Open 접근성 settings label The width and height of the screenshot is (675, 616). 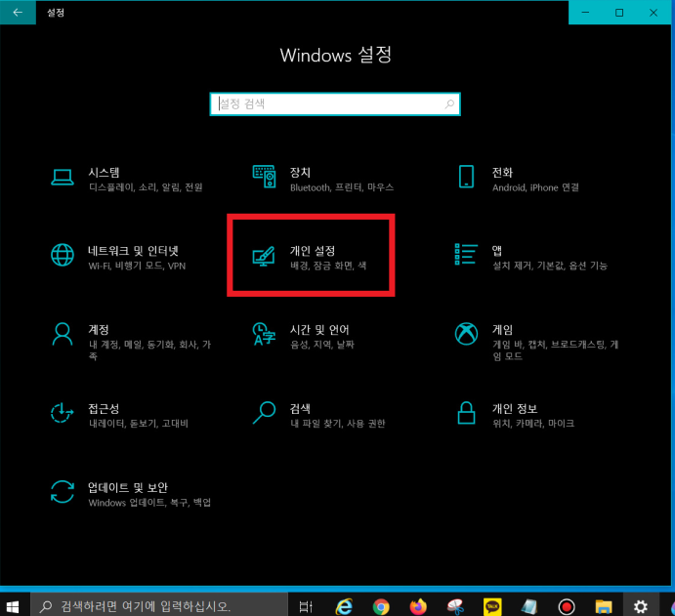pyautogui.click(x=104, y=409)
